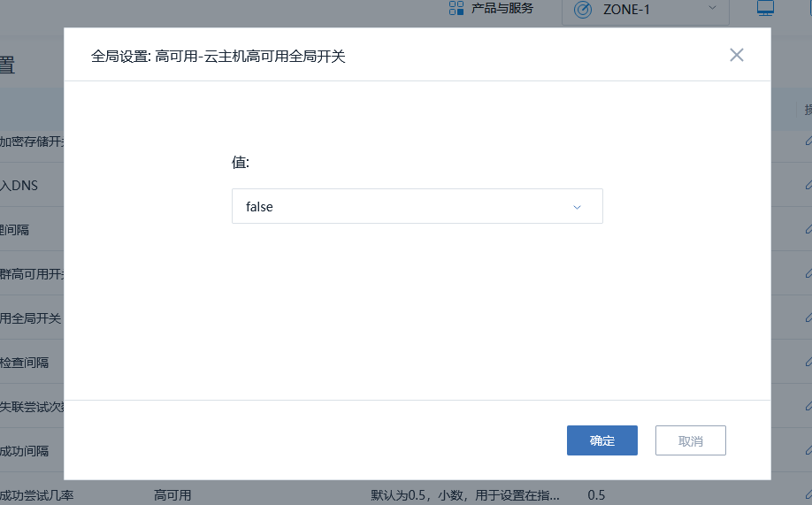
Task: Select the 入DNS row in background list
Action: [19, 186]
